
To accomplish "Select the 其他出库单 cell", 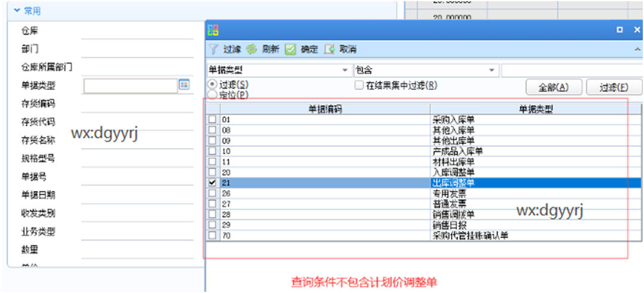I will click(x=536, y=141).
